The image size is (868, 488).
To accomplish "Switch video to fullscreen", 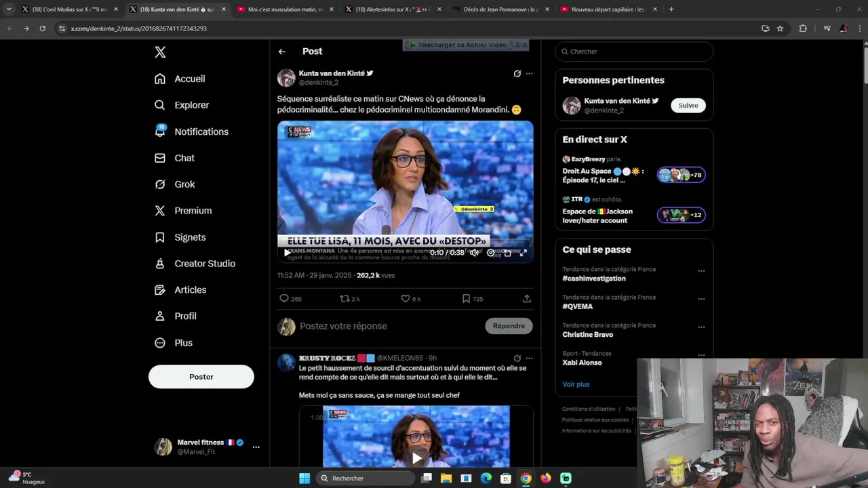I will (x=523, y=253).
